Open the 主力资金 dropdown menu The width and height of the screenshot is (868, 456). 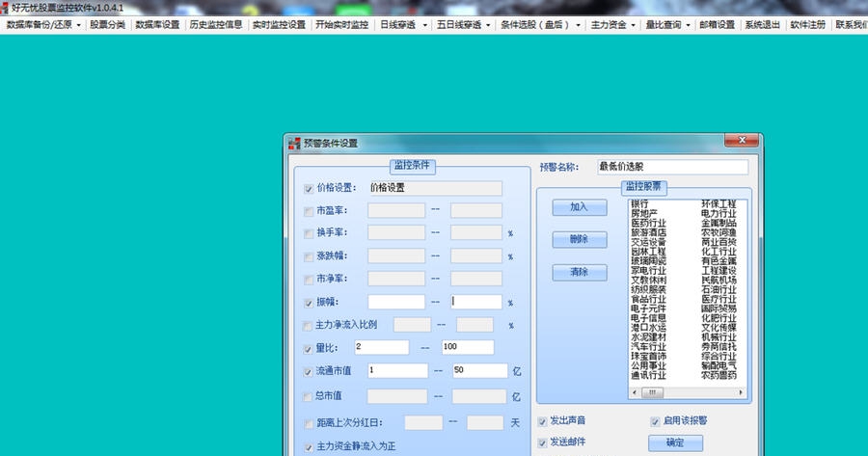coord(612,25)
